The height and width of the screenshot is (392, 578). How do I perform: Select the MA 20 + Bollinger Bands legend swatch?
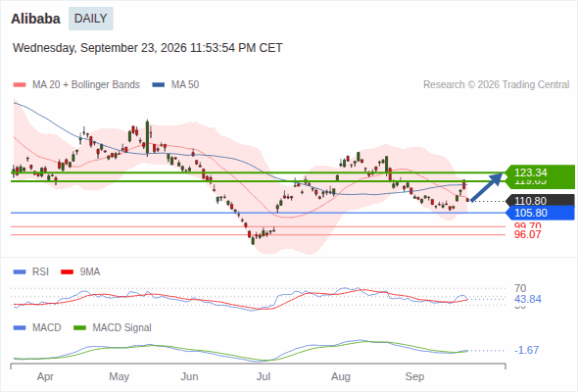click(20, 85)
